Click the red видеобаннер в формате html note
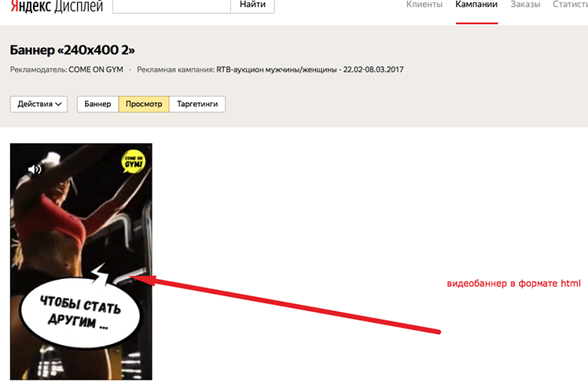The width and height of the screenshot is (588, 389). pos(513,284)
